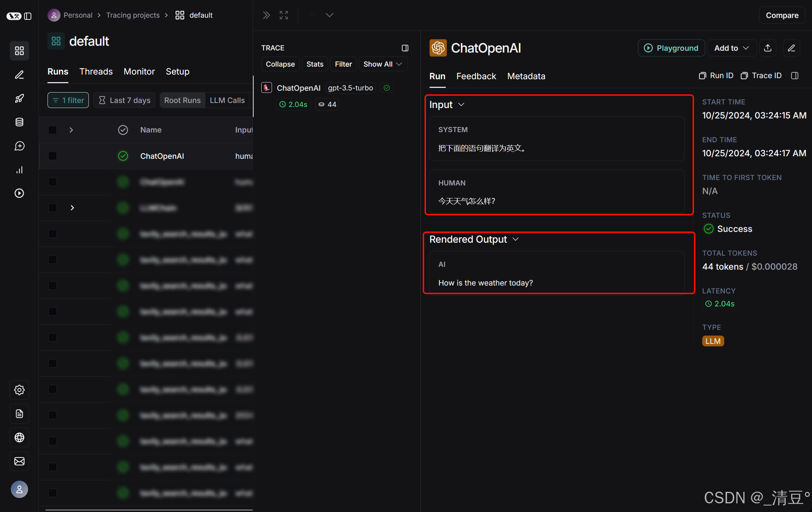Click the select-all checkbox in table header
Screen dimensions: 812x512
(x=53, y=130)
